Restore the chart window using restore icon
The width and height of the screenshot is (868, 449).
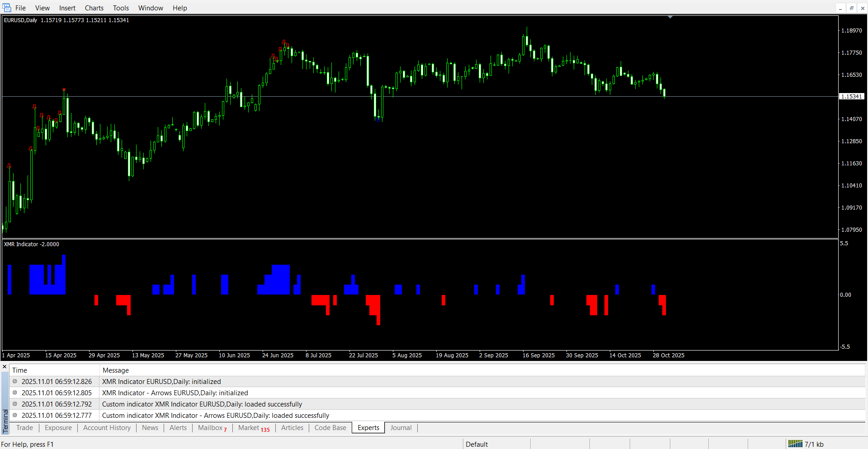851,8
